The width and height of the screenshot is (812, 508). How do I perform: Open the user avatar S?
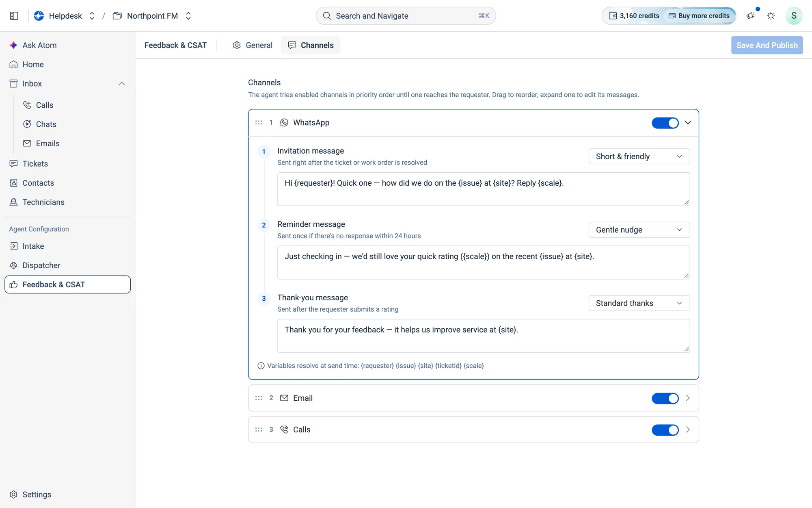[794, 16]
